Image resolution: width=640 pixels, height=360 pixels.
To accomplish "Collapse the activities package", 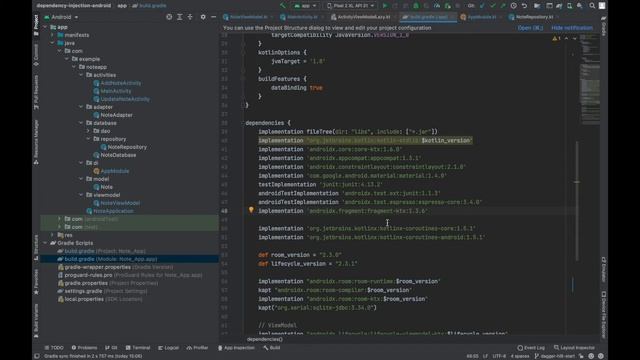I will [x=81, y=75].
